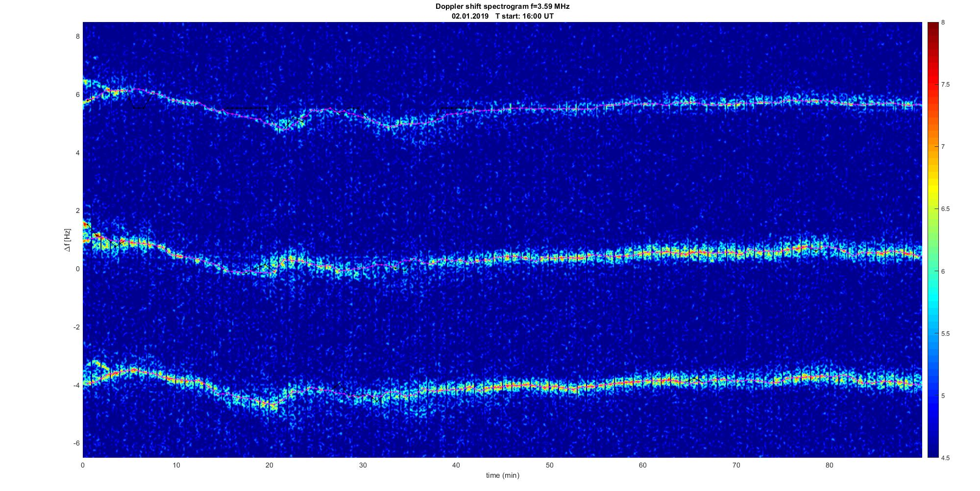
Task: Click the x-axis tick label '70'
Action: [736, 465]
